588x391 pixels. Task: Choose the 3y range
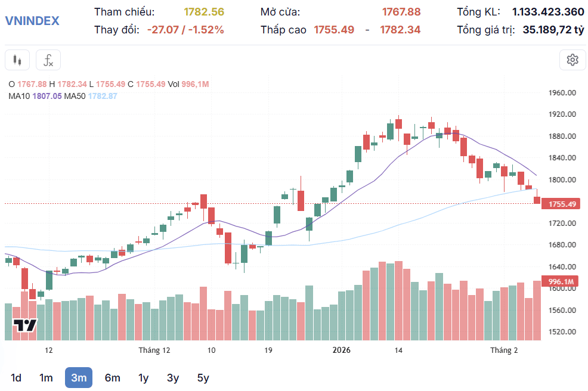(173, 377)
